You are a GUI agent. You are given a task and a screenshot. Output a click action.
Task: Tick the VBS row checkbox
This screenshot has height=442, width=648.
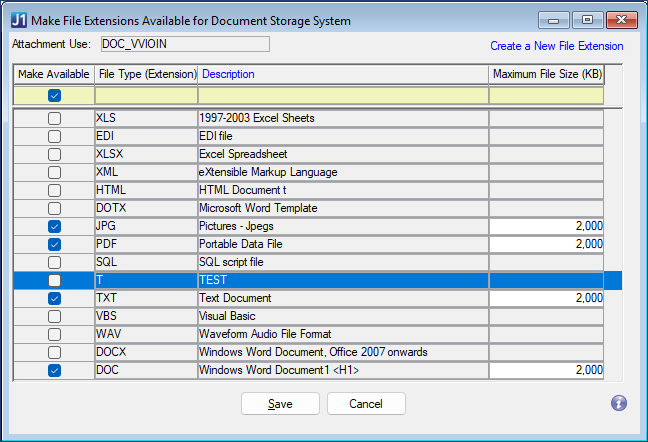tap(54, 316)
